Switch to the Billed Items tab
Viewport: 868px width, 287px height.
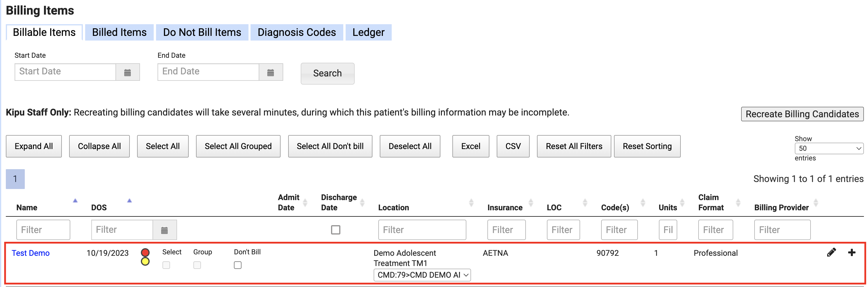119,33
